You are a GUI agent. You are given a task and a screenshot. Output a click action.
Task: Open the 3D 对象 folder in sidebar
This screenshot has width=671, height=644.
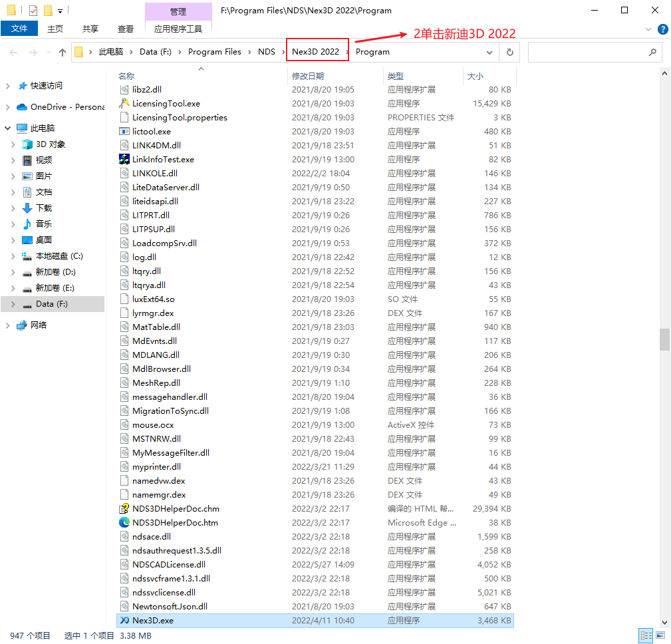click(x=50, y=144)
